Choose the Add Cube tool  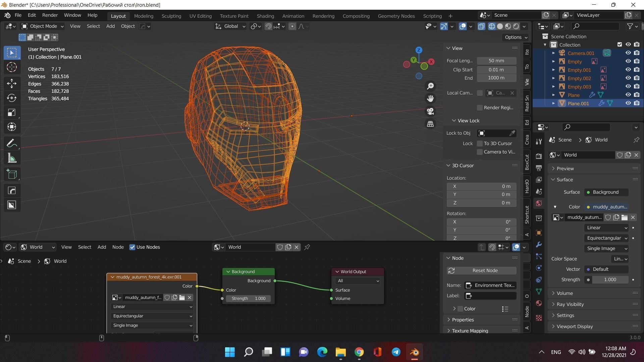tap(12, 174)
